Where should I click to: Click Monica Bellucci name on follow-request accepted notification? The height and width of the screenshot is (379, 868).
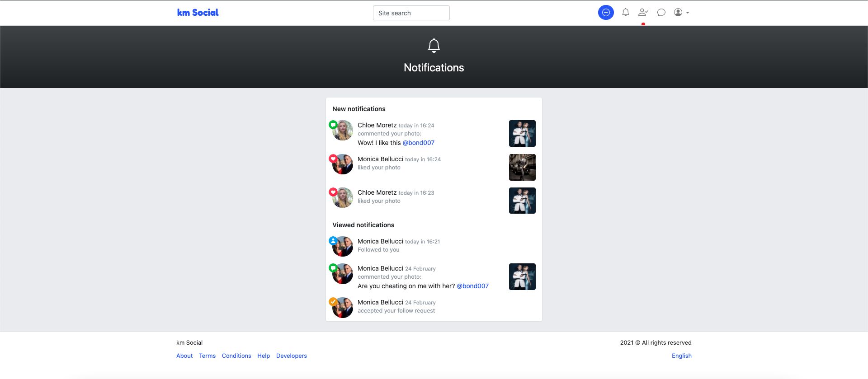click(380, 302)
